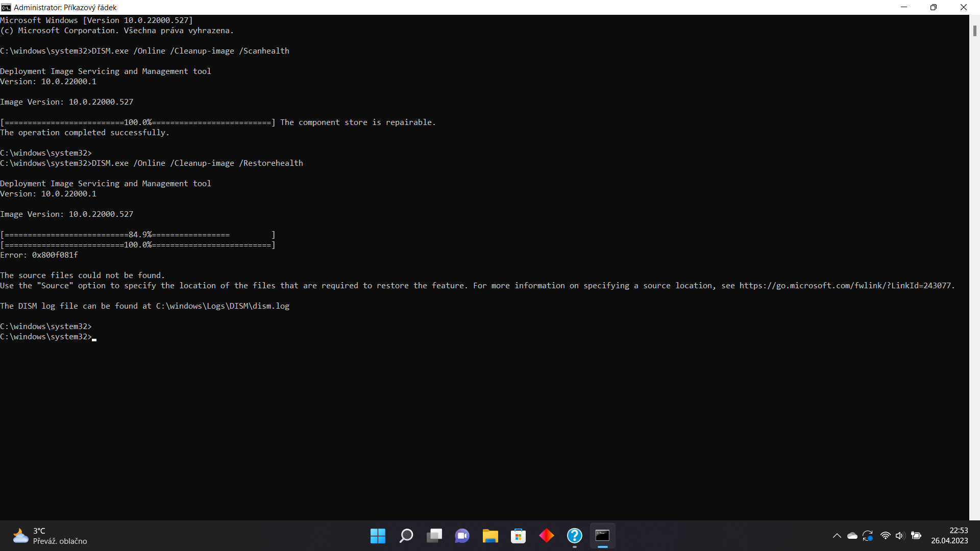Image resolution: width=980 pixels, height=551 pixels.
Task: Click 'The operation completed successfully.' line
Action: click(x=85, y=133)
